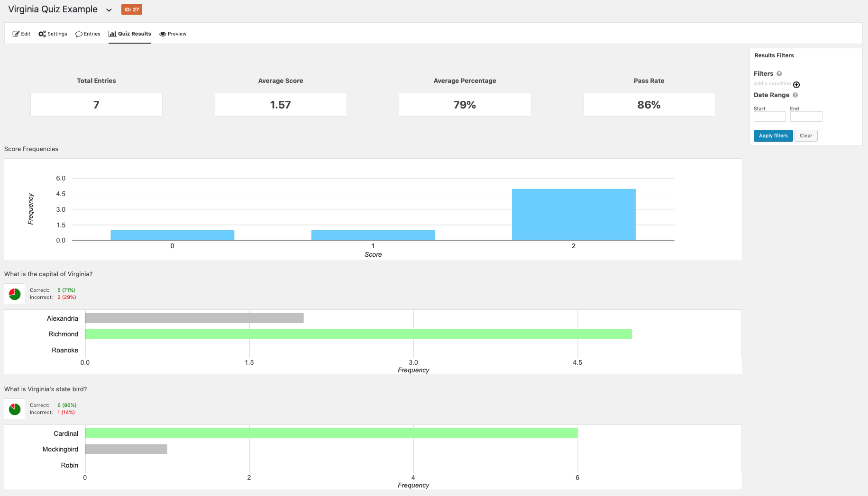Click the capital question pie chart icon

pos(15,294)
